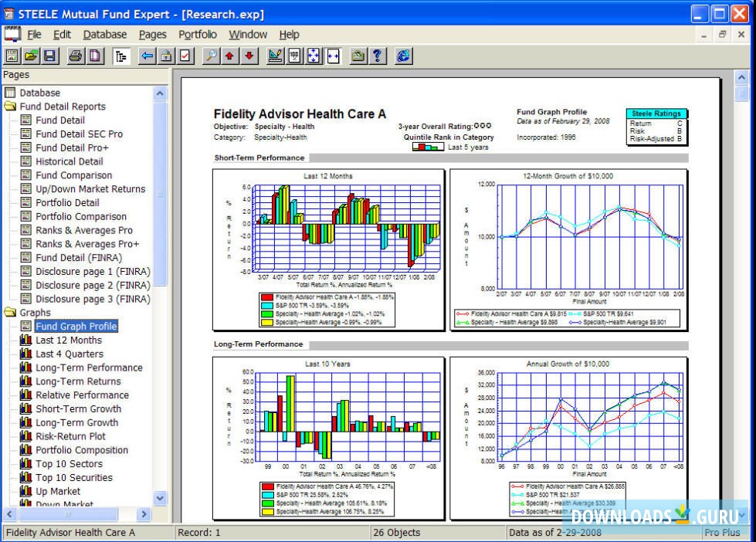Open Fund Detail SEC Pro page
The height and width of the screenshot is (542, 756).
79,134
